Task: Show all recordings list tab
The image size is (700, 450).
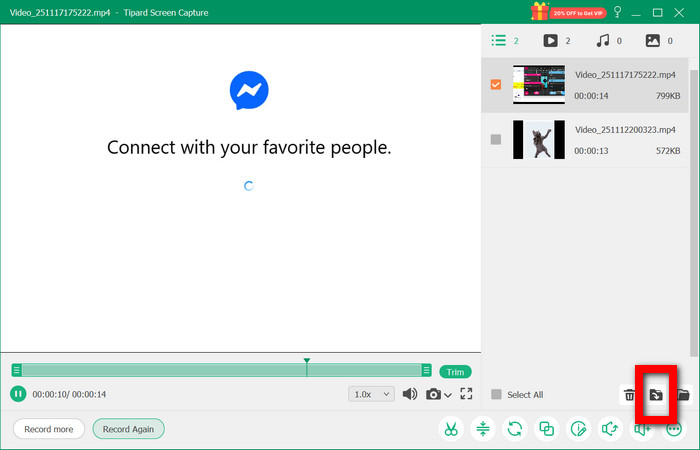Action: coord(505,41)
